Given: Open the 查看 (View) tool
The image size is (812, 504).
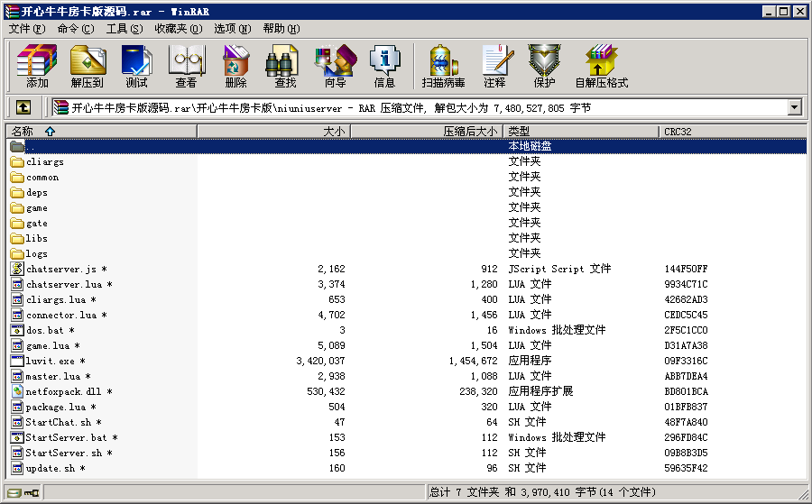Looking at the screenshot, I should (x=186, y=67).
